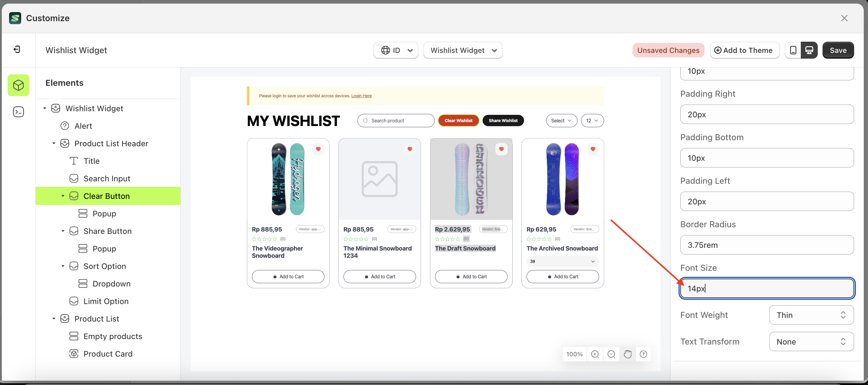
Task: Zoom out on the canvas preview
Action: coord(611,354)
